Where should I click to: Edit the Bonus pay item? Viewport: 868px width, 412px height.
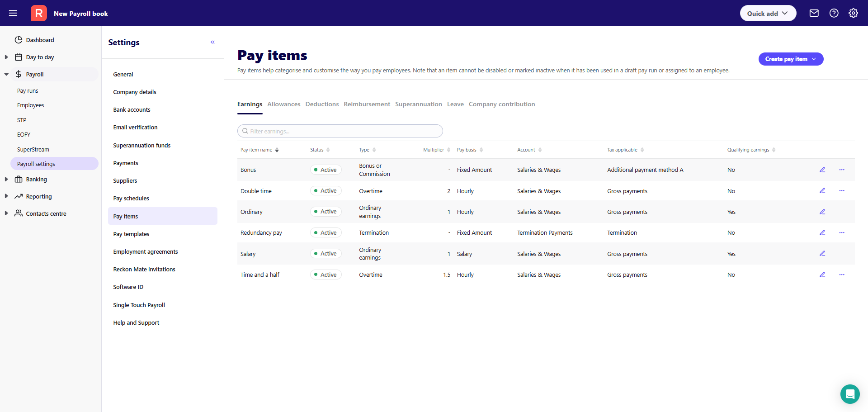(x=822, y=170)
